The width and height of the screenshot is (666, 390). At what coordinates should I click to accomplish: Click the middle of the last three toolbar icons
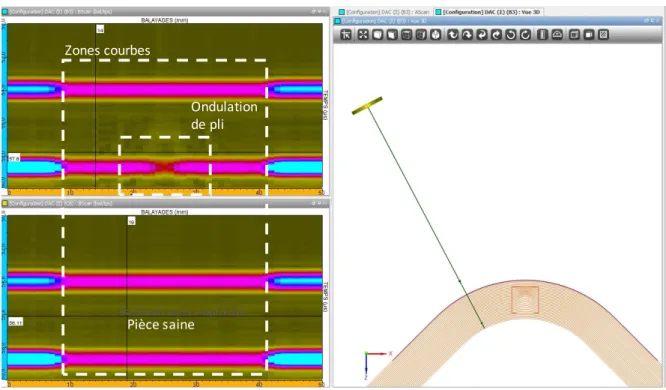pyautogui.click(x=589, y=35)
